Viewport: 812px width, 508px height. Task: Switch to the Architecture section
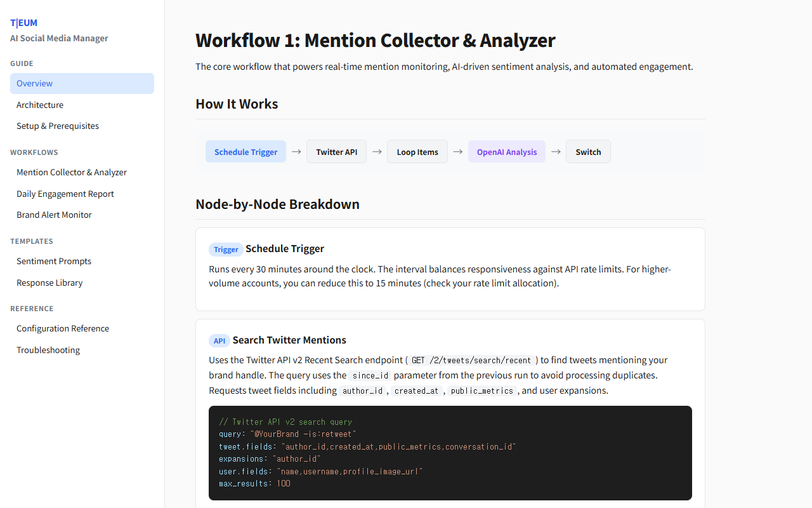coord(40,105)
